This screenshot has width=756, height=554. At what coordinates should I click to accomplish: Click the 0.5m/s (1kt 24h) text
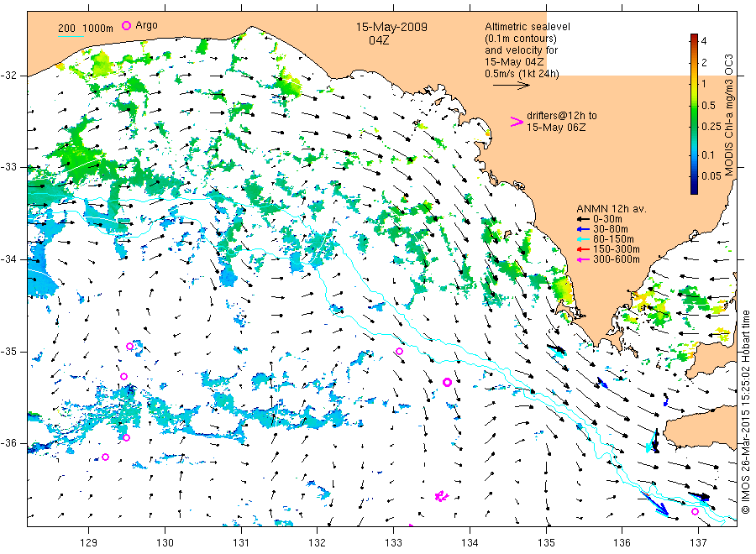click(x=522, y=74)
